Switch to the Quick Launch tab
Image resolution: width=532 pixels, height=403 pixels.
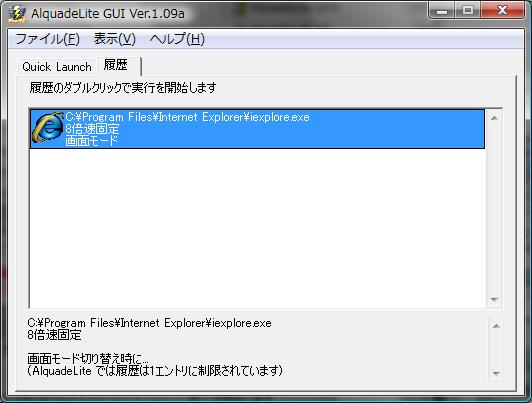pos(57,67)
